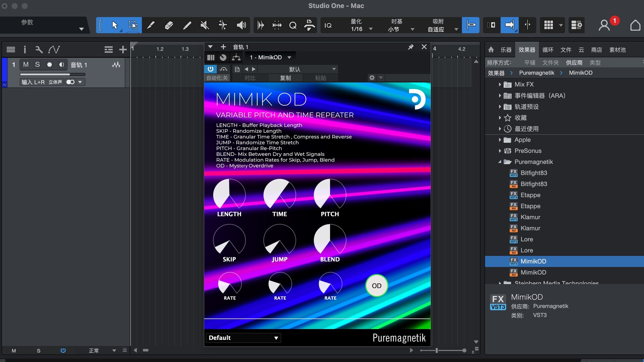Image resolution: width=644 pixels, height=362 pixels.
Task: Open plugin settings gear icon
Action: click(x=372, y=78)
